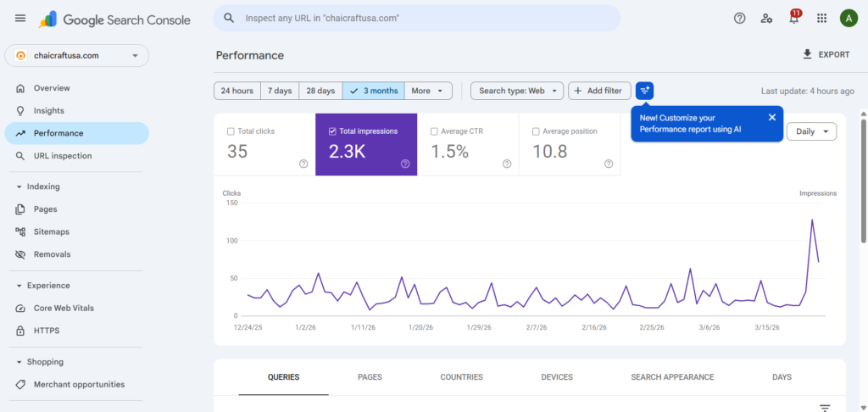Open the Help question mark icon
Viewport: 868px width, 412px height.
(739, 19)
